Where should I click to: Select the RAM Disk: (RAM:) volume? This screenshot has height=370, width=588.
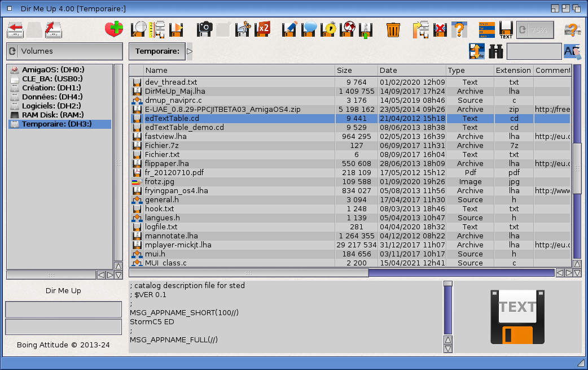tap(52, 115)
